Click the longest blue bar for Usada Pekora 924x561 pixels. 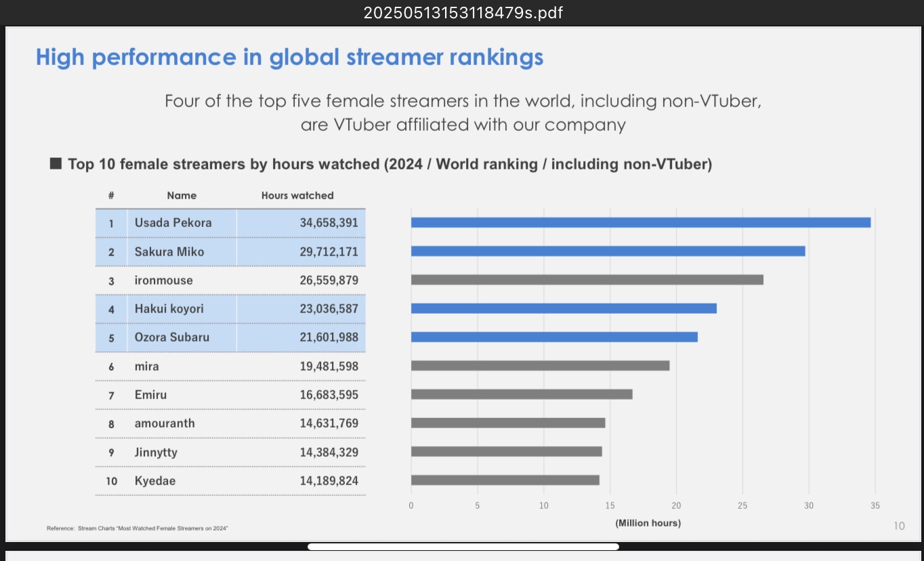pos(640,222)
